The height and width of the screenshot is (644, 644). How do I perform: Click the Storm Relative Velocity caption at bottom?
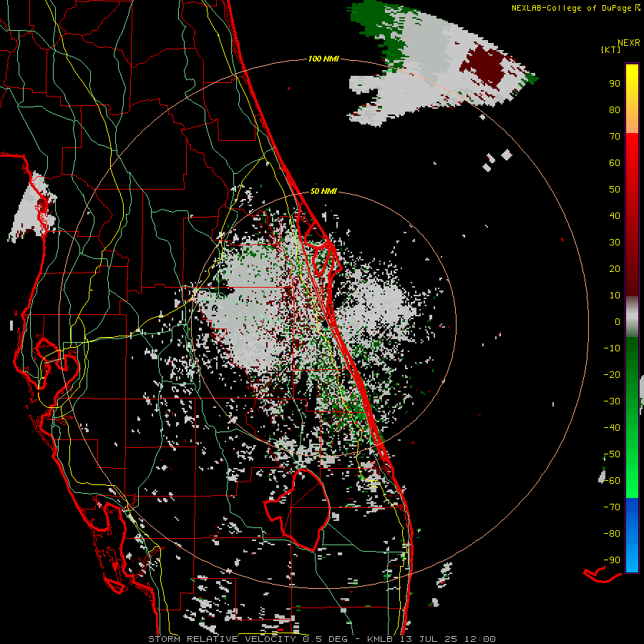322,639
